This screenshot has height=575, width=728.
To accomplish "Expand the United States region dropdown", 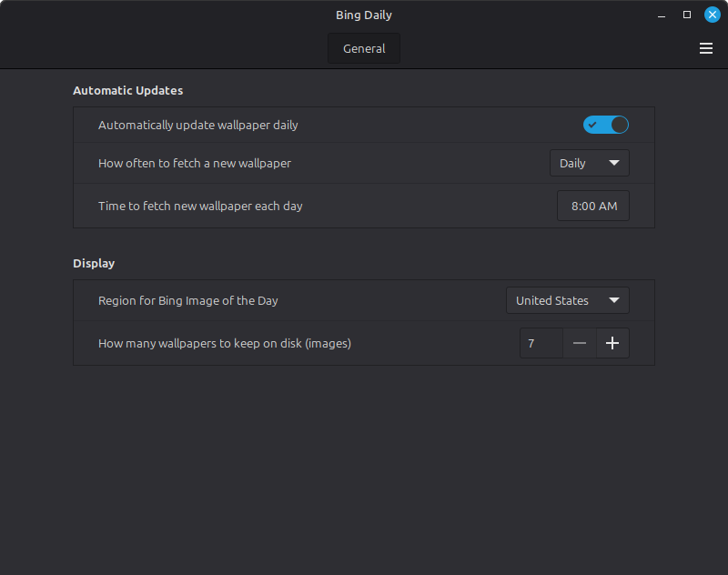I will pos(567,300).
